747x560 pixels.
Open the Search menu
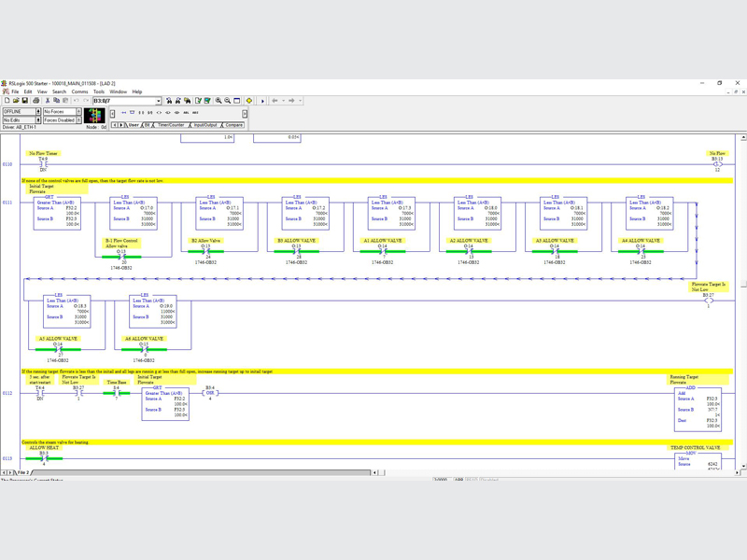pyautogui.click(x=59, y=91)
